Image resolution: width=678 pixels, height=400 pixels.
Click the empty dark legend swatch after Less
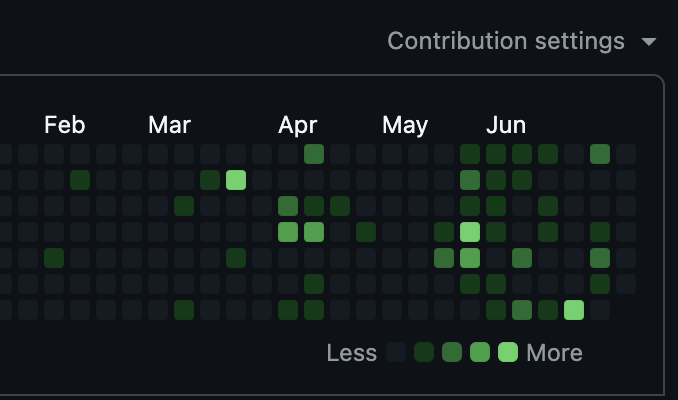(396, 352)
